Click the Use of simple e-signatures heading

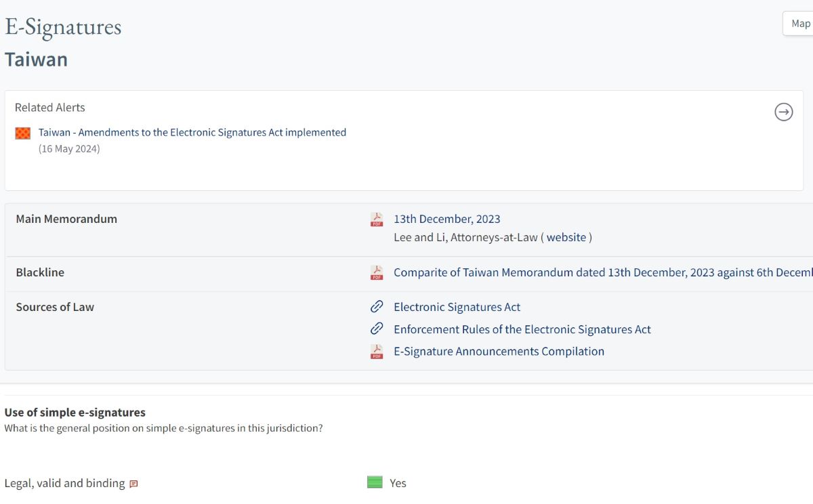[75, 412]
